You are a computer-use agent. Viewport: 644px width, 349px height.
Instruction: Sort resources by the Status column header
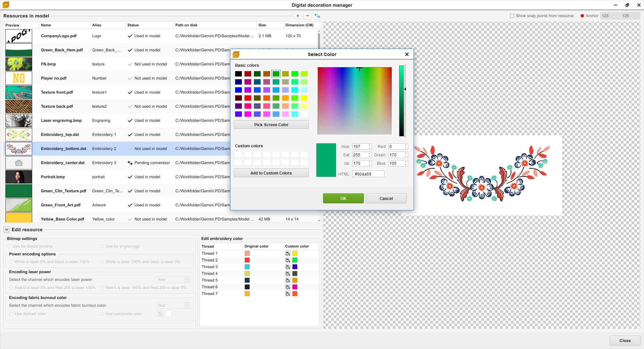click(133, 25)
